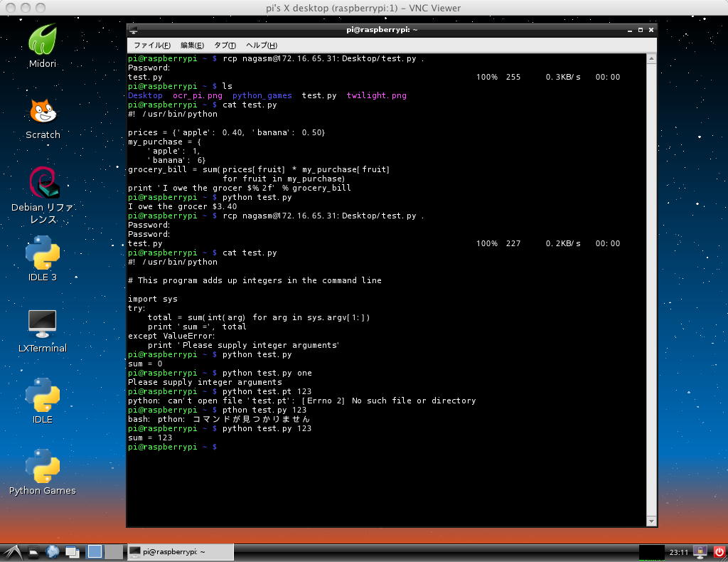This screenshot has width=728, height=562.
Task: Switch to the second virtual desktop pager
Action: [113, 551]
